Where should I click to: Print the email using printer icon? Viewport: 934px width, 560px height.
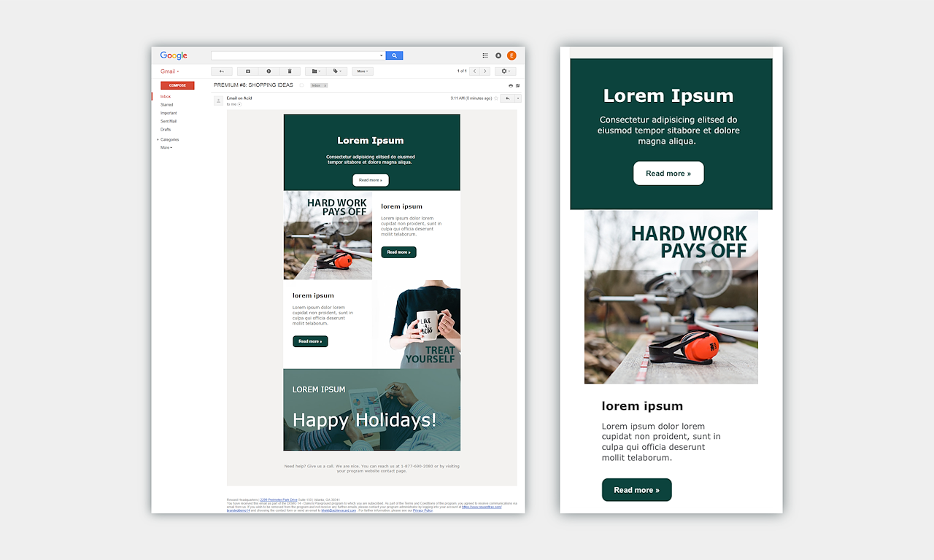click(510, 85)
